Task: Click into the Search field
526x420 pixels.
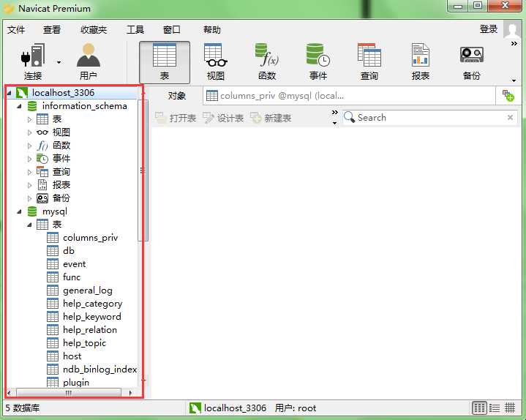Action: point(430,118)
